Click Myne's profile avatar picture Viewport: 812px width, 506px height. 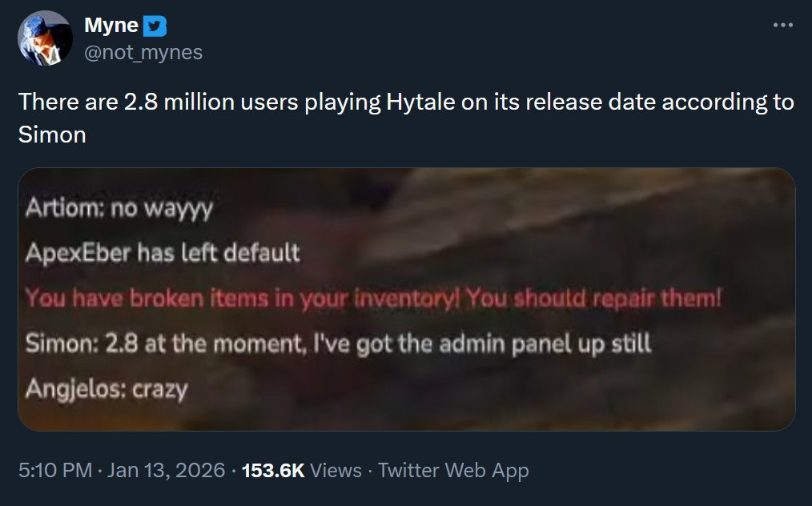point(45,38)
